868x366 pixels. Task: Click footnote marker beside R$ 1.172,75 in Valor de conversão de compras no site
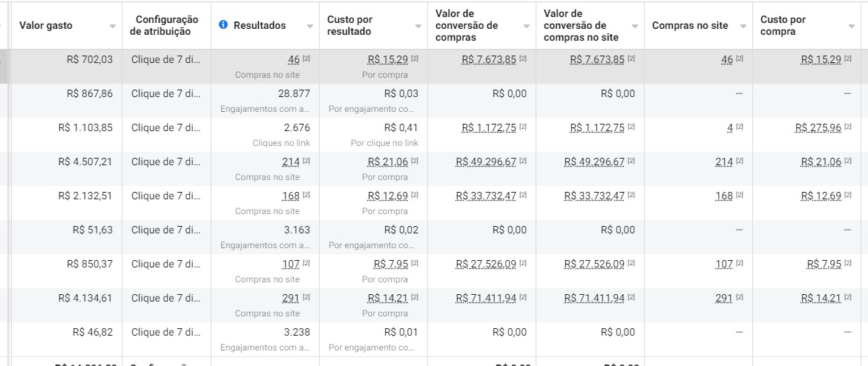click(631, 127)
